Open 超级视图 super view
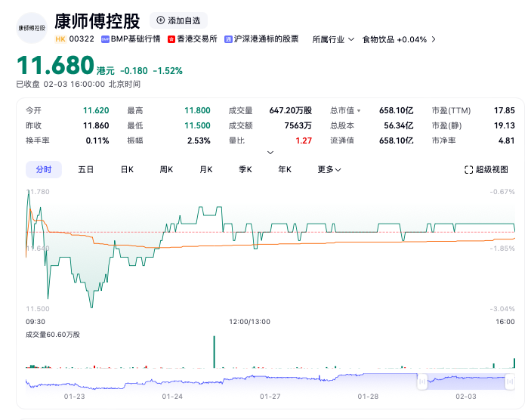This screenshot has width=531, height=420. coord(486,170)
